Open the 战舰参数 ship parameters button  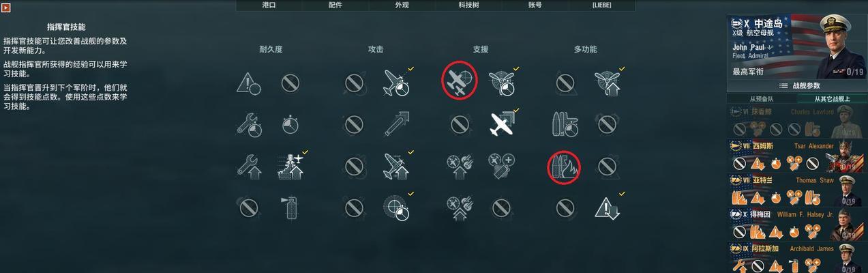click(x=797, y=86)
